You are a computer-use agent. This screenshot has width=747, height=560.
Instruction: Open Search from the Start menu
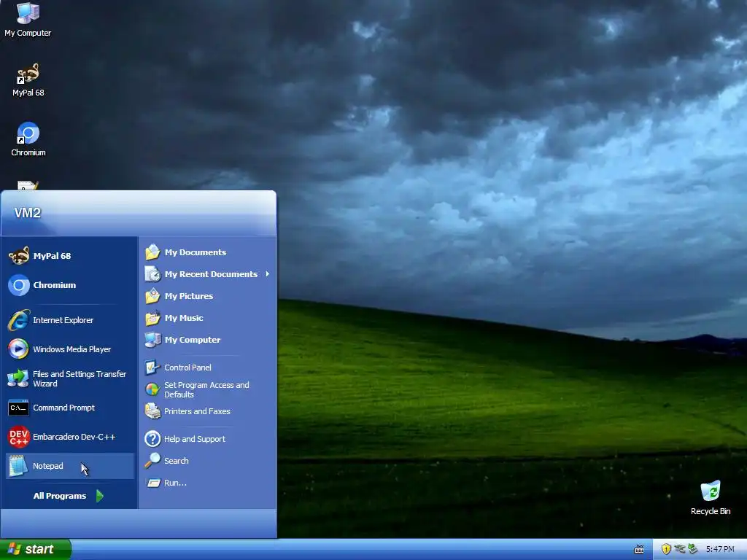point(208,461)
